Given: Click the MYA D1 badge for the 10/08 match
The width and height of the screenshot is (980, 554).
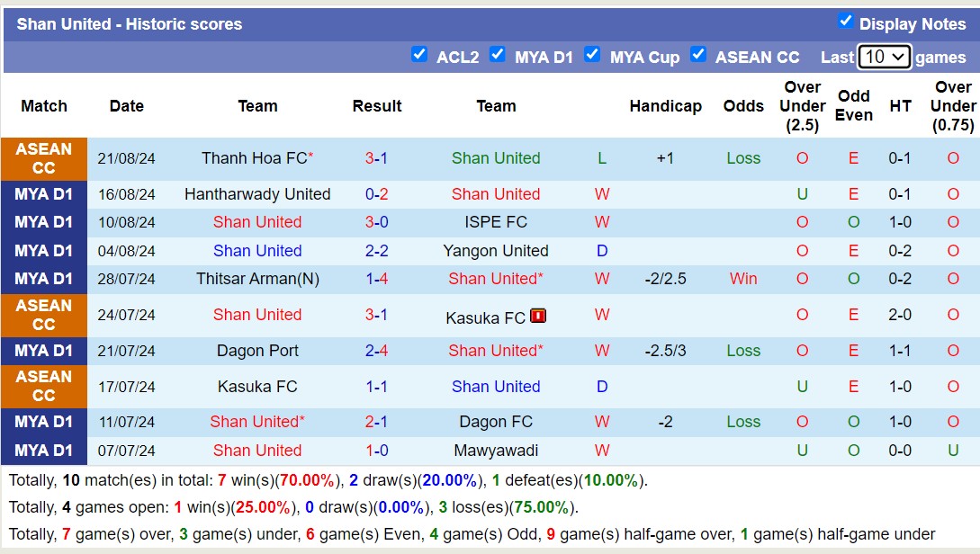Looking at the screenshot, I should point(43,222).
